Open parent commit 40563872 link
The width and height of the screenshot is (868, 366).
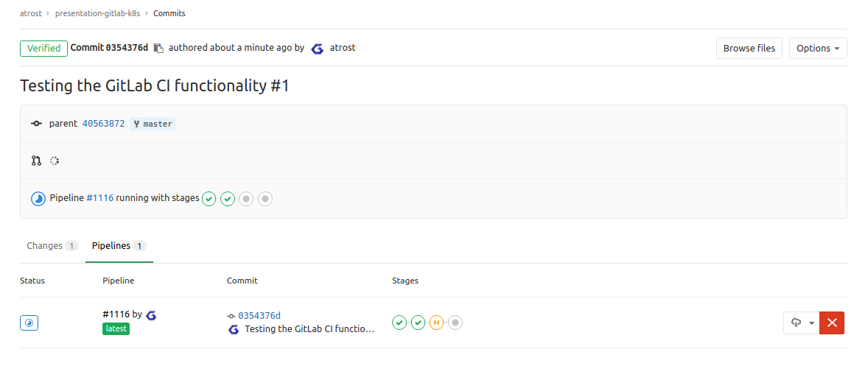103,124
